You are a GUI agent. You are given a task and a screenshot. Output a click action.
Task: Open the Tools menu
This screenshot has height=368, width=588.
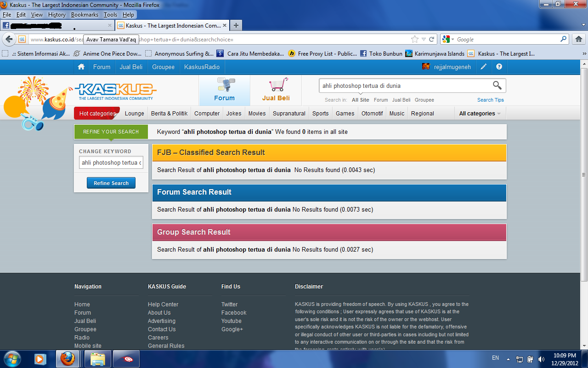[110, 15]
